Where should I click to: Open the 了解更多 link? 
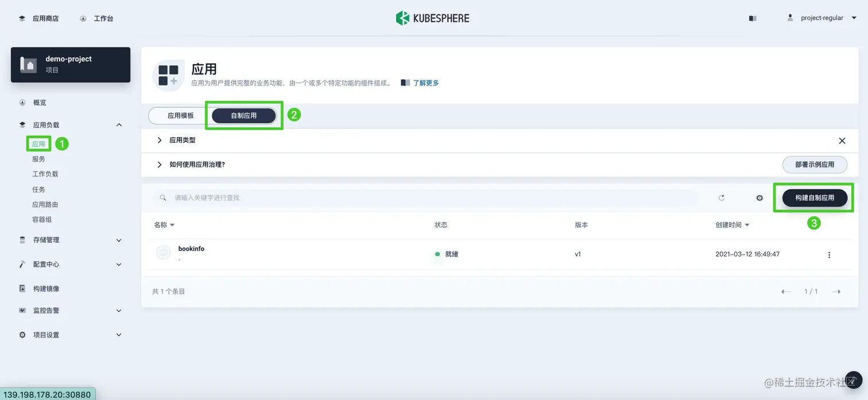425,83
